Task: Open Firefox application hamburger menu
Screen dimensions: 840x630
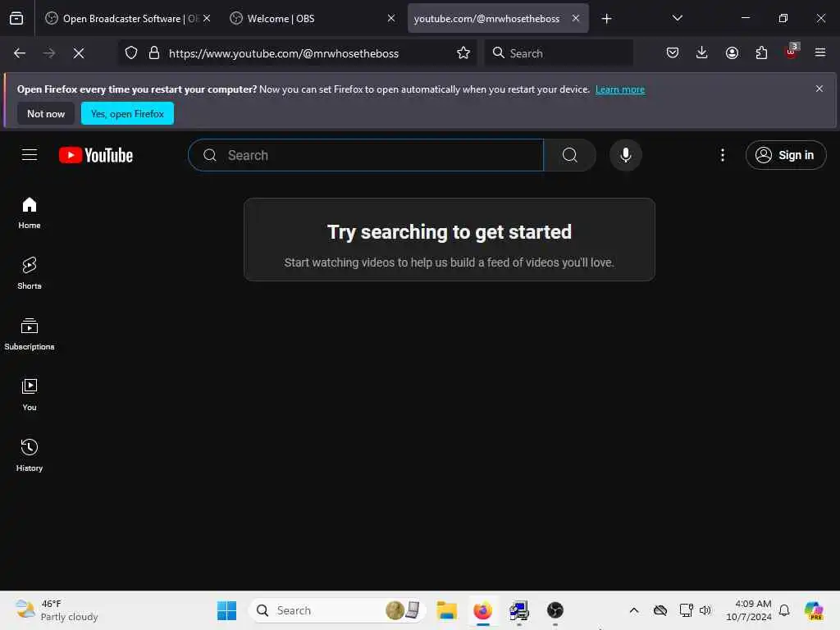Action: tap(820, 53)
